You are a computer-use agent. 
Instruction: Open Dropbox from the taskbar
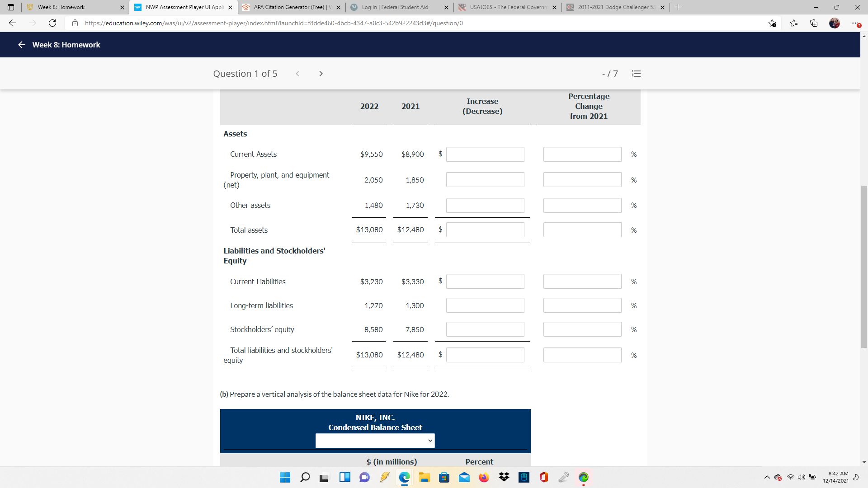point(504,478)
